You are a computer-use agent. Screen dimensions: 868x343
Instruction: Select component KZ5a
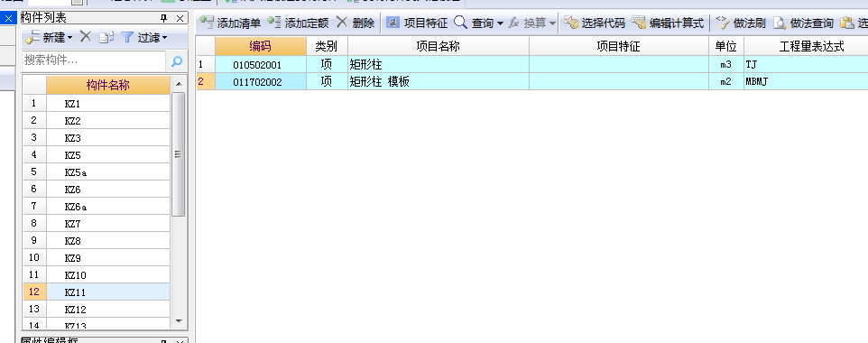pyautogui.click(x=108, y=171)
